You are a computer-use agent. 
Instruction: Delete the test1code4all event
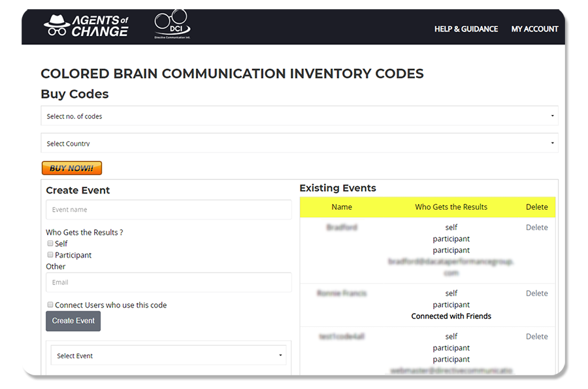[x=536, y=337]
